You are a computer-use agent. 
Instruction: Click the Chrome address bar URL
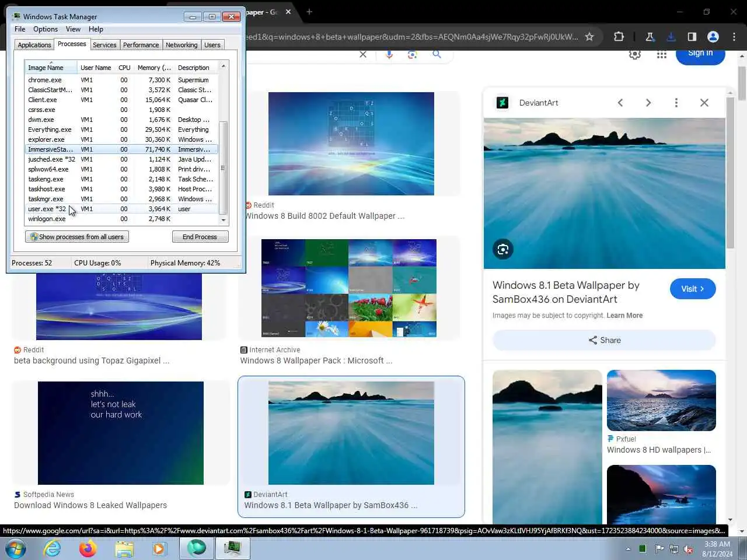(x=411, y=37)
